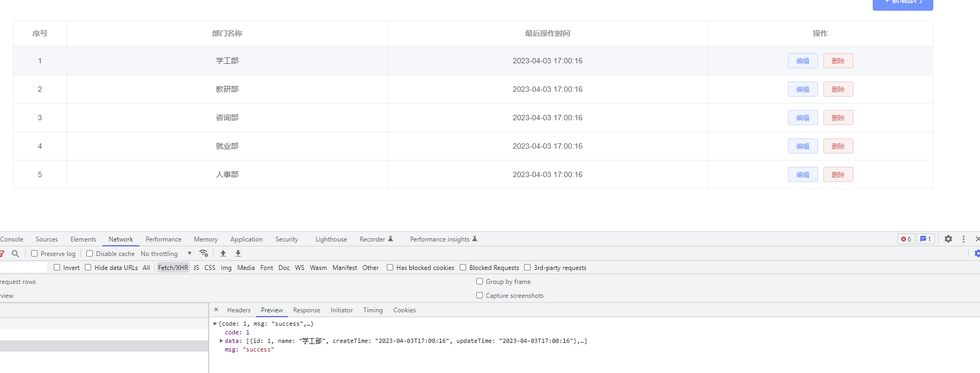Viewport: 980px width, 373px height.
Task: Export HAR file with download arrow
Action: tap(238, 253)
